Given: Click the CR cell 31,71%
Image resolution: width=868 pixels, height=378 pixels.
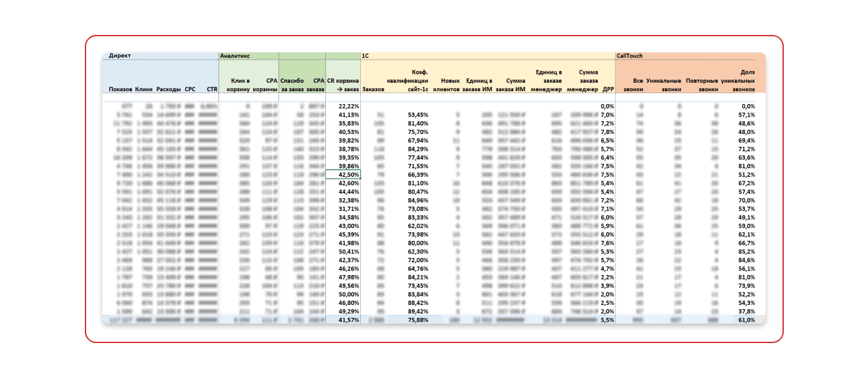Looking at the screenshot, I should [348, 209].
